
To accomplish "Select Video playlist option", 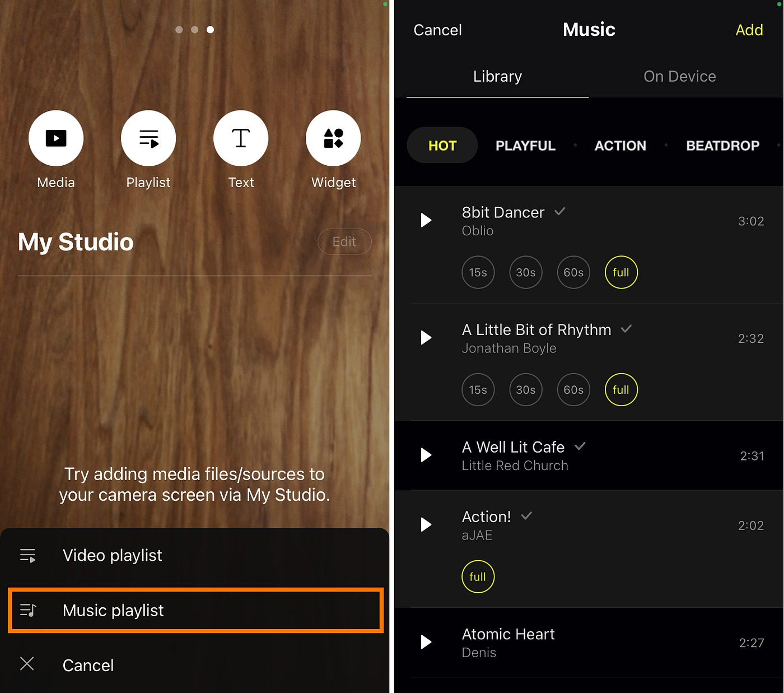I will tap(195, 555).
